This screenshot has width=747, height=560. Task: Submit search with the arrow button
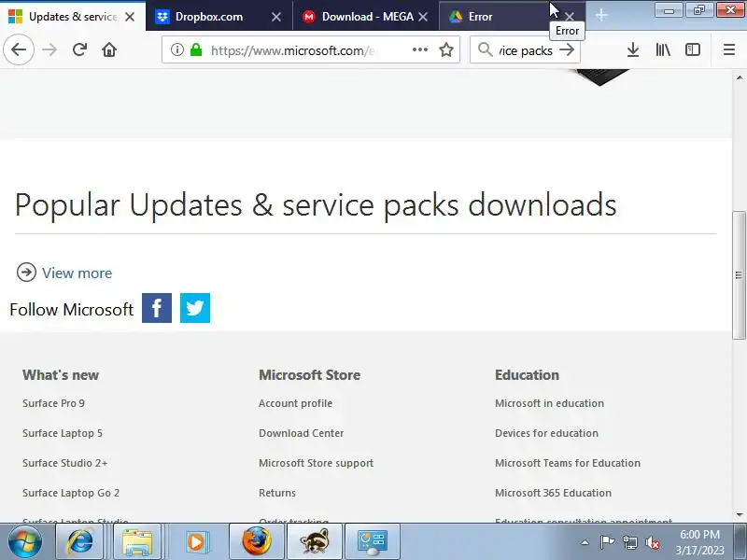click(x=567, y=49)
